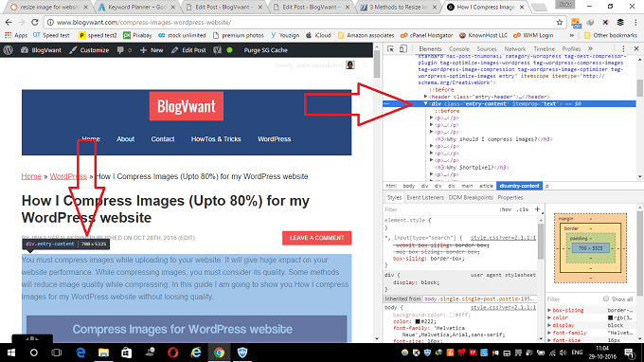
Task: Open Customize from the admin bar
Action: (x=89, y=50)
